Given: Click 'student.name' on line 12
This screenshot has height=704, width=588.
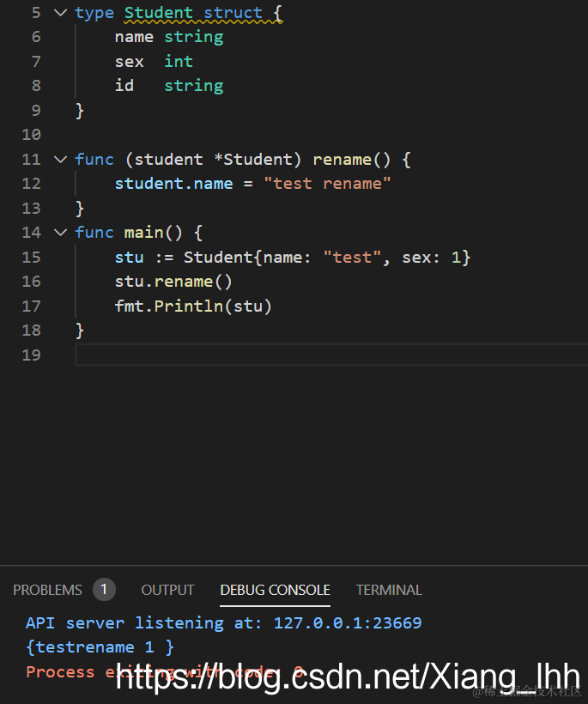Looking at the screenshot, I should [x=173, y=184].
